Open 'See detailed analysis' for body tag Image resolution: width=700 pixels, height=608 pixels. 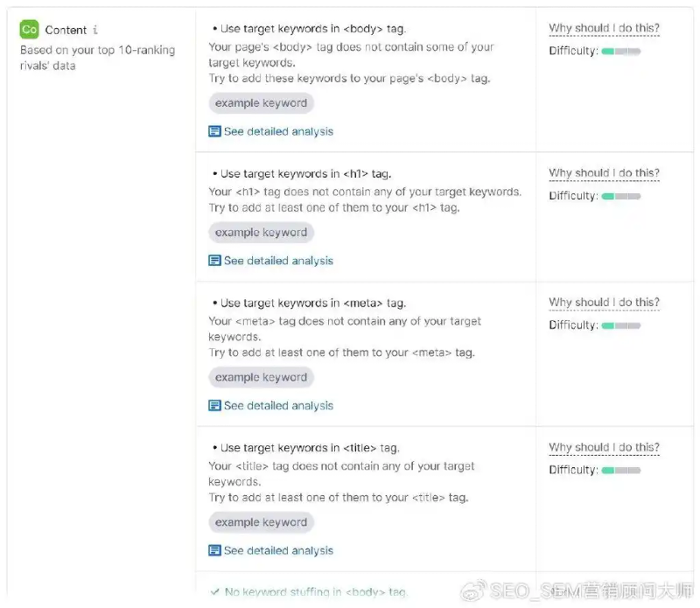click(x=278, y=131)
